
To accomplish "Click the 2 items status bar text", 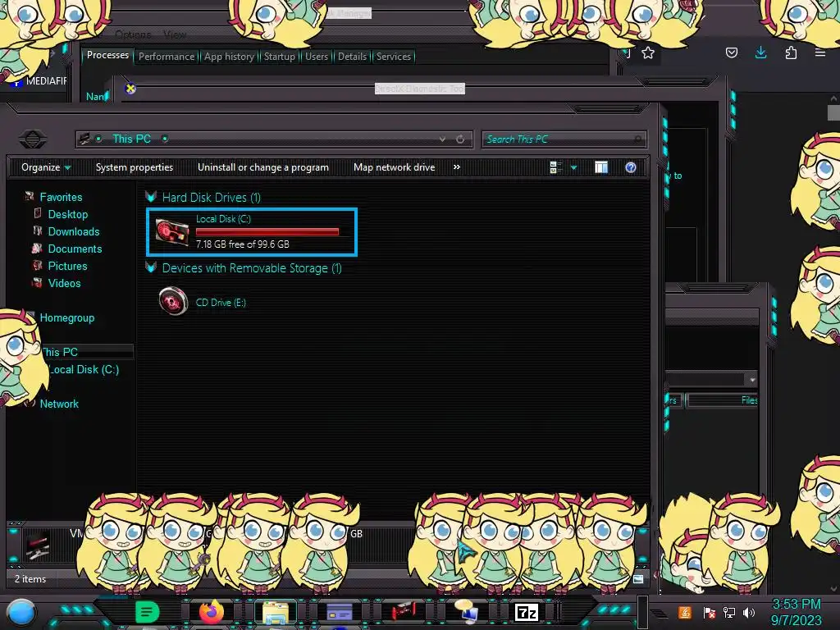I will pos(30,579).
